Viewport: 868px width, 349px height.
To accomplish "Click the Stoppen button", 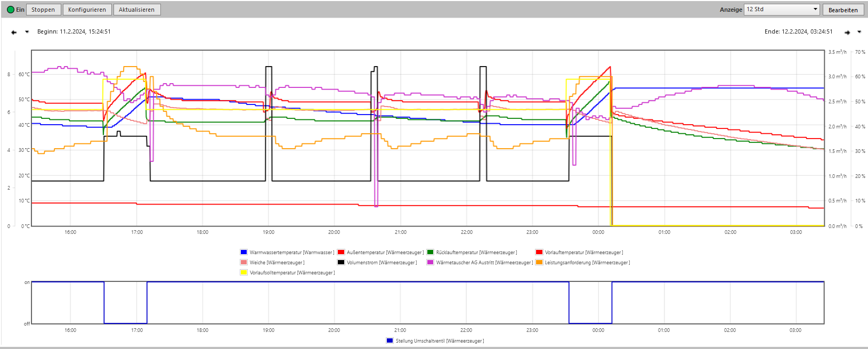I will point(43,10).
